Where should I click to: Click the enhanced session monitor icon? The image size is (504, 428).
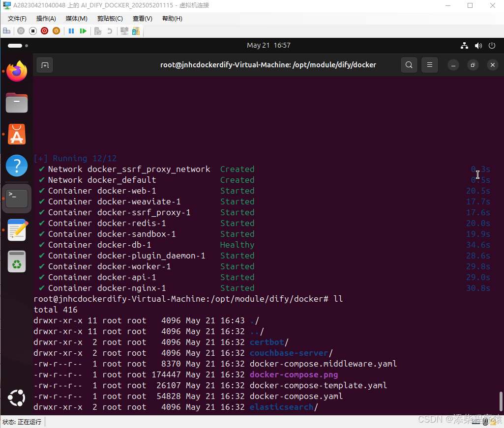124,31
